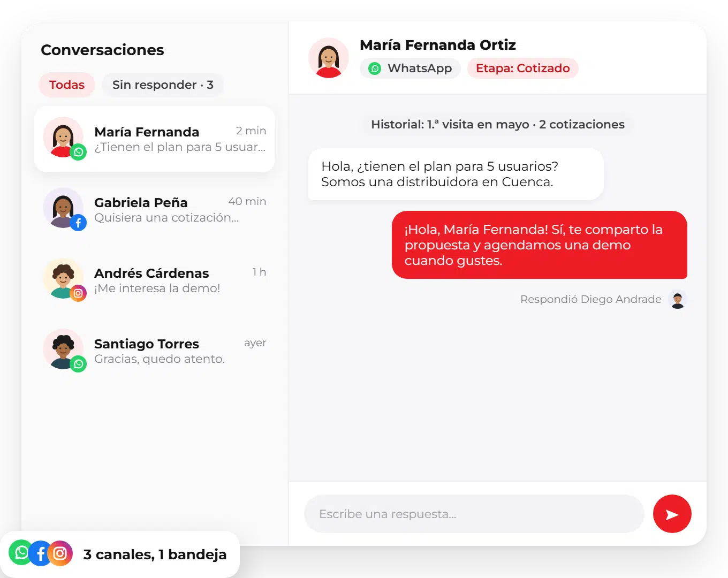
Task: Click the María Fernanda Ortiz header name
Action: click(438, 45)
